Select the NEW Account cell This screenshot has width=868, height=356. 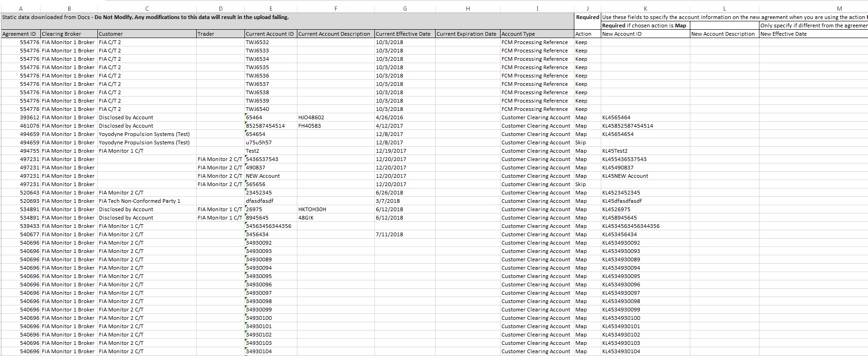click(271, 176)
